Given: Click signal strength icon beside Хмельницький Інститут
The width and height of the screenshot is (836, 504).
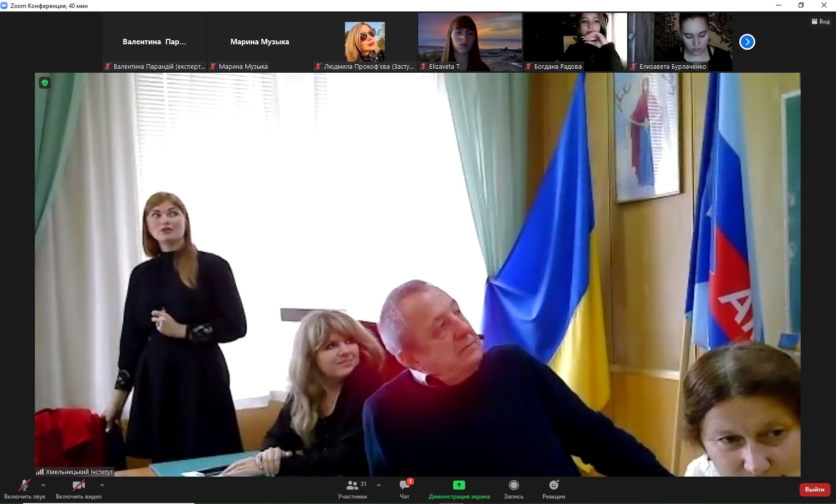Looking at the screenshot, I should pos(40,472).
